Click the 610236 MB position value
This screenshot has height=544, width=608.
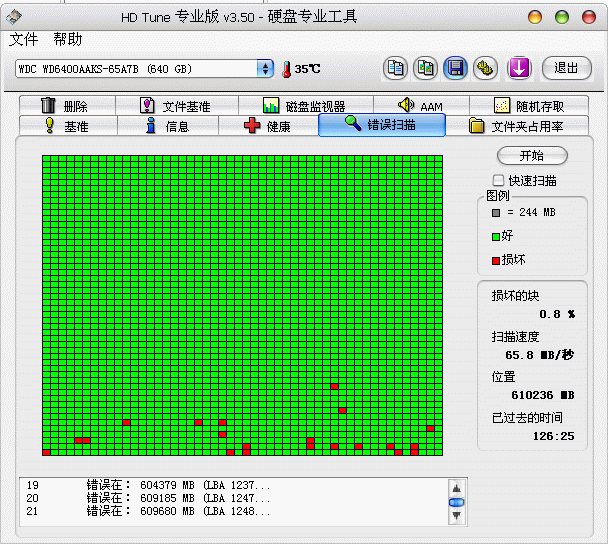[543, 395]
